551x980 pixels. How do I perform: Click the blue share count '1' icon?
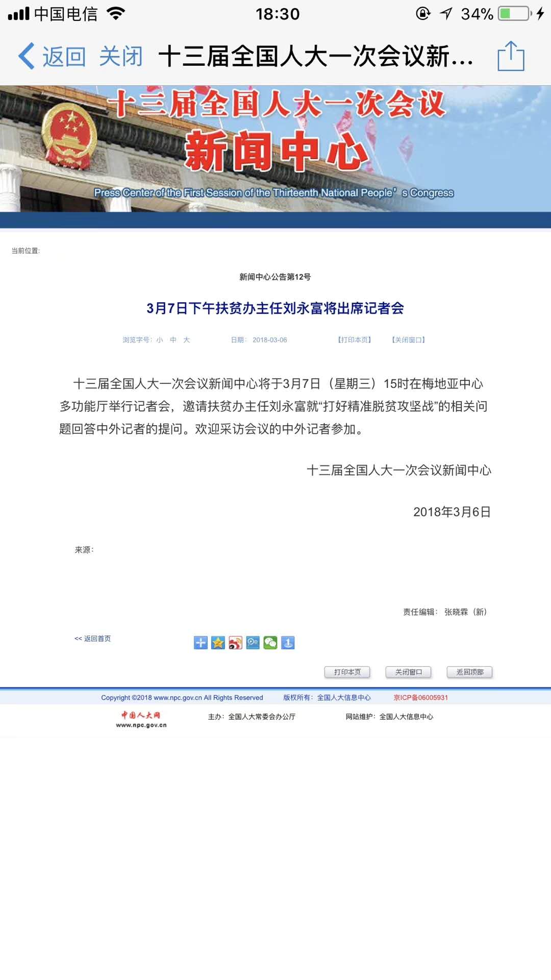[x=288, y=643]
